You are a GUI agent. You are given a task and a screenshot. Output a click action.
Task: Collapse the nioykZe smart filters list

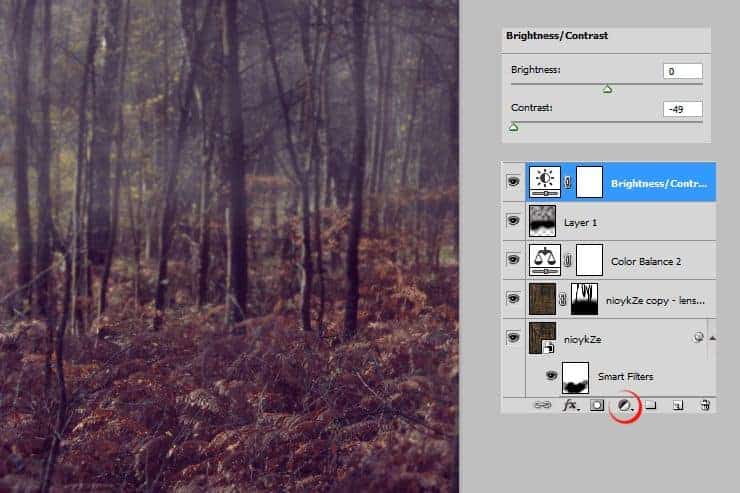[711, 338]
